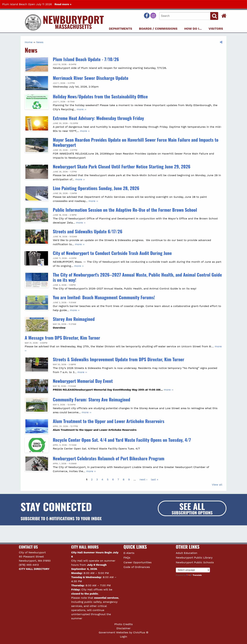Screen dimensions: 247x644
Task: Expand the How Do I... menu
Action: tap(193, 29)
